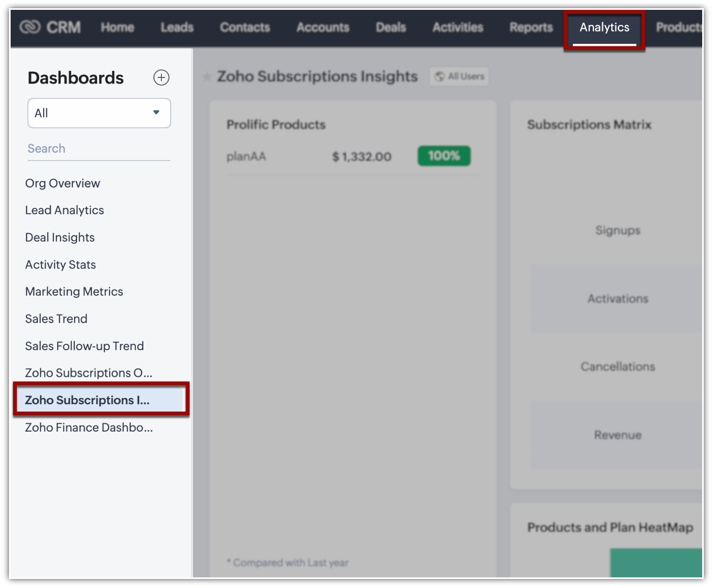Viewport: 712px width, 588px height.
Task: Click the Zoho CRM logo icon
Action: click(30, 27)
